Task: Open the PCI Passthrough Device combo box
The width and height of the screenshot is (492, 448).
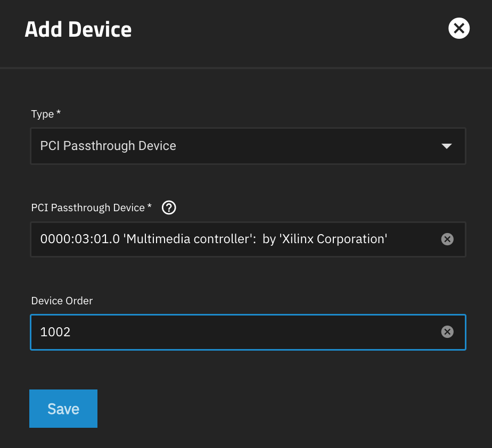Action: pos(248,239)
